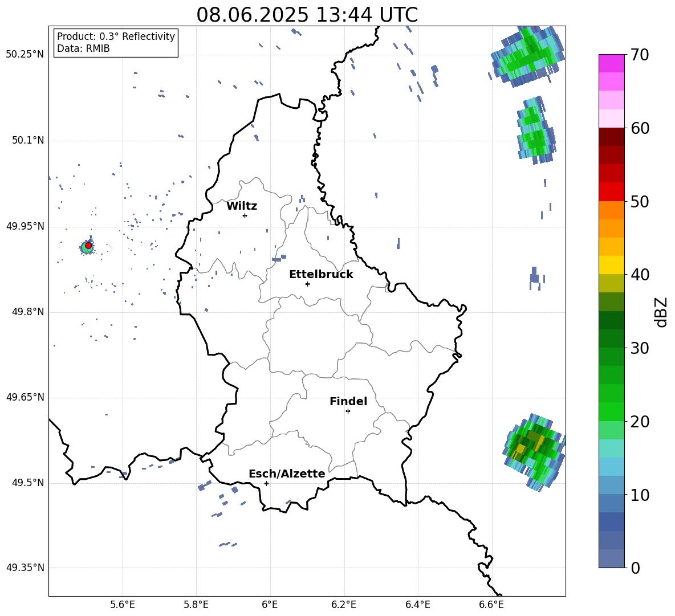
Task: Click the 40 tick on the colorbar
Action: click(x=640, y=275)
